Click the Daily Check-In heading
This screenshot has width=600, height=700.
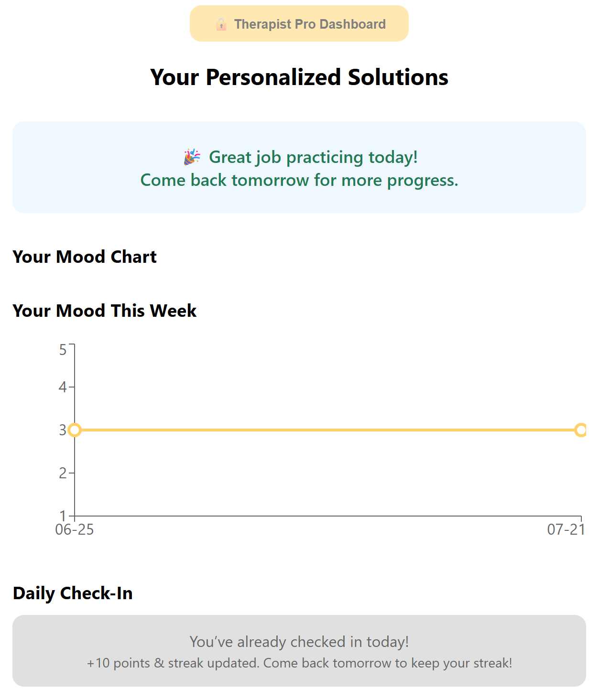73,593
